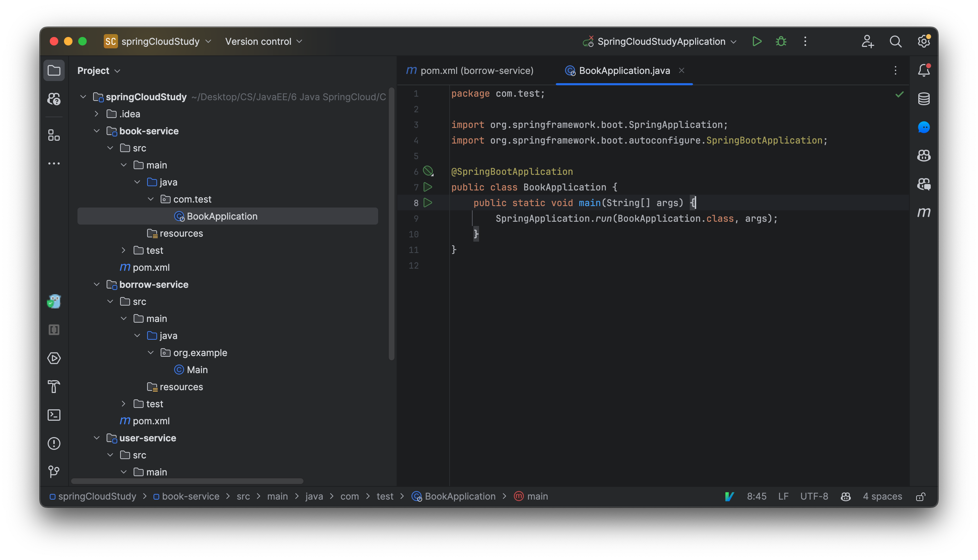Start debugging with the bug icon
Image resolution: width=978 pixels, height=560 pixels.
780,41
